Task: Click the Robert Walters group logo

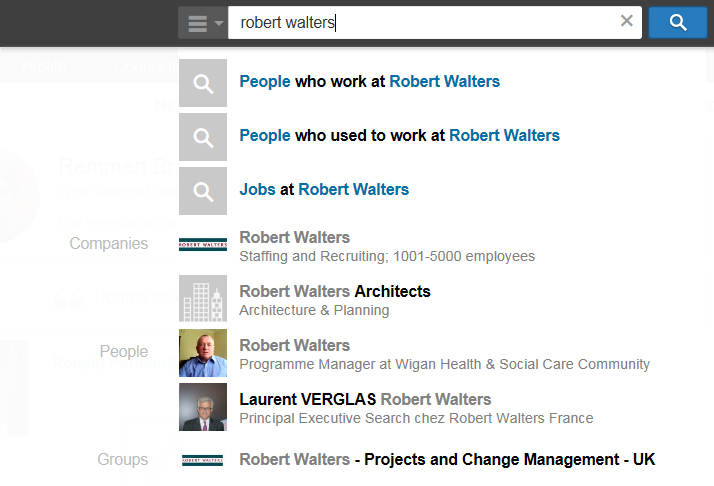Action: [x=203, y=460]
